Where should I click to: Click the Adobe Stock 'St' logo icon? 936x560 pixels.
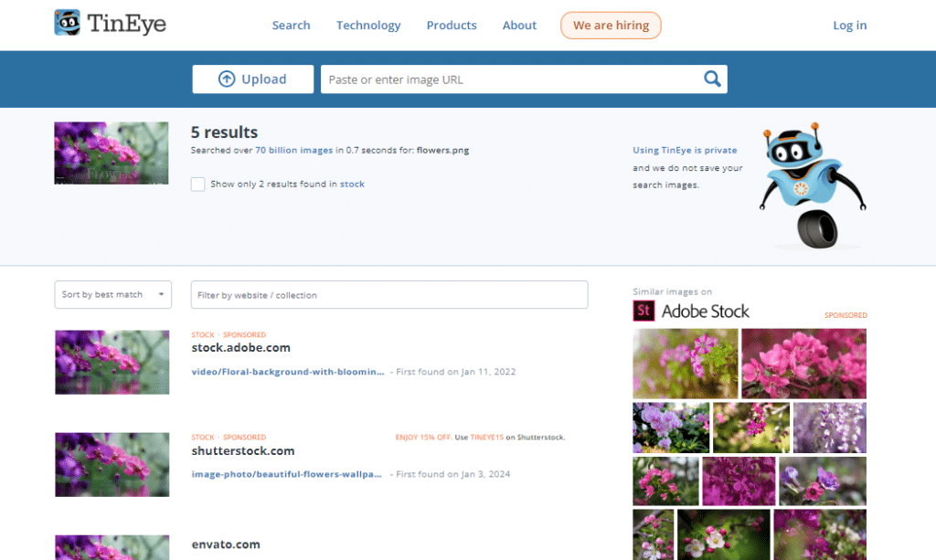pos(643,311)
